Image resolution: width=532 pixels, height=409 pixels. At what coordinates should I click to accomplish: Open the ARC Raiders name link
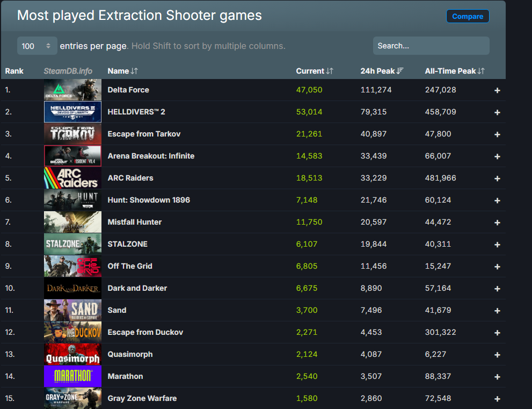(130, 178)
